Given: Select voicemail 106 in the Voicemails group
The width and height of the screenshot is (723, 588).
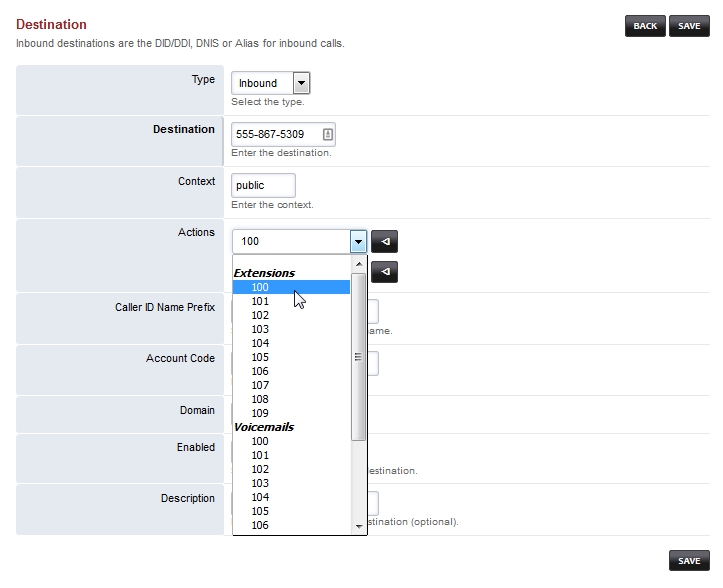Looking at the screenshot, I should [260, 525].
